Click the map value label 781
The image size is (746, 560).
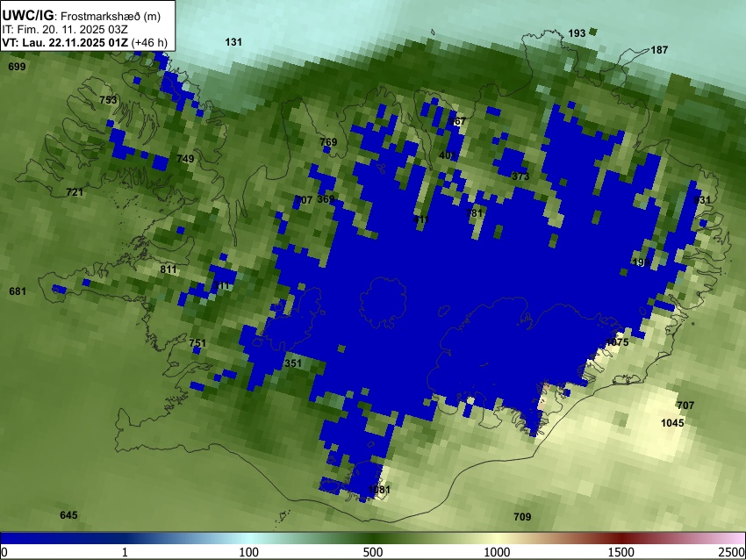(474, 212)
